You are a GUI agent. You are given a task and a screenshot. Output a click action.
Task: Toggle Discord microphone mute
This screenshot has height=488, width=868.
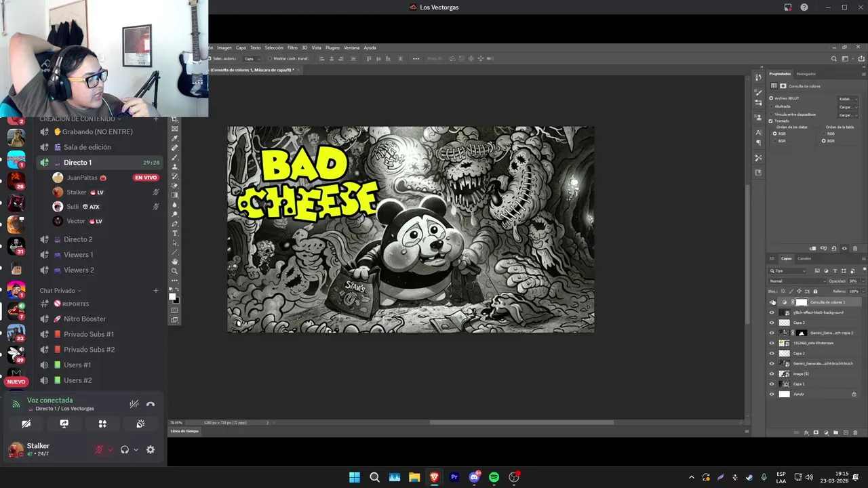coord(99,449)
